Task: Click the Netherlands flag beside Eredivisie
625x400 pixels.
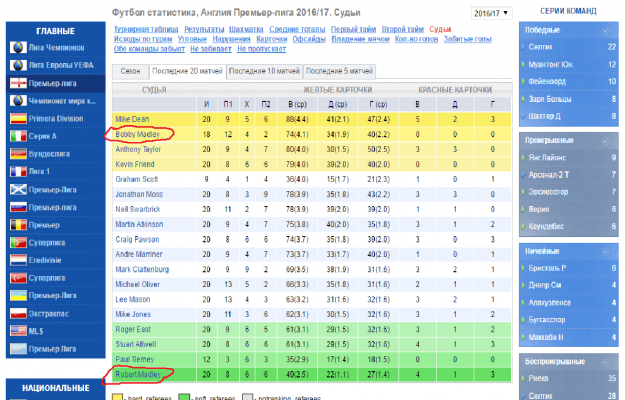Action: coord(18,260)
